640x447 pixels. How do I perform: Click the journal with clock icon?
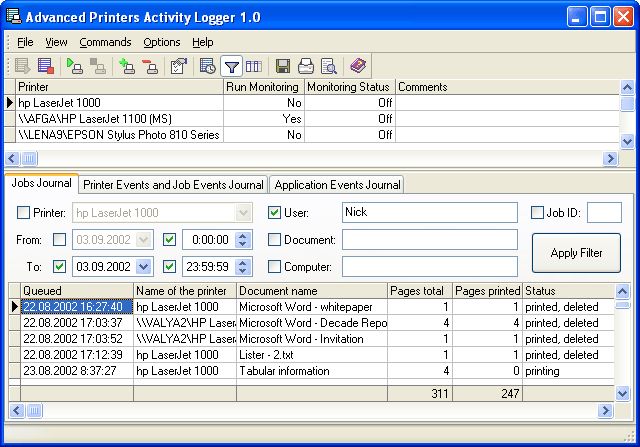(208, 66)
